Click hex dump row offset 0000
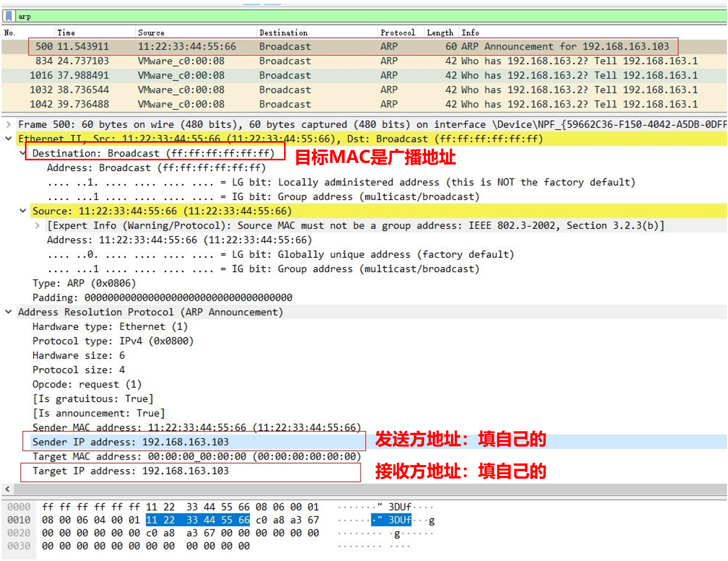 click(x=19, y=507)
